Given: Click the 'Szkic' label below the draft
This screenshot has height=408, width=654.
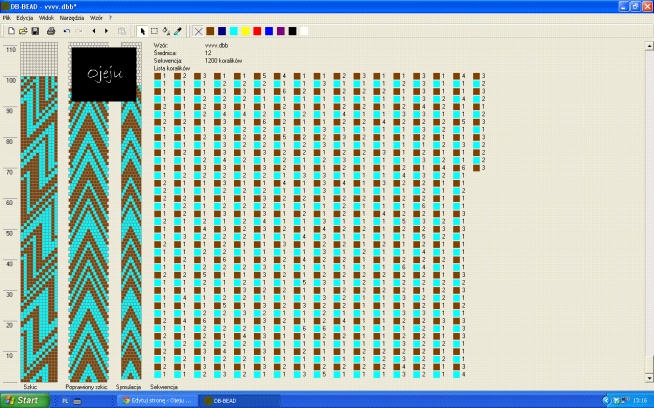Looking at the screenshot, I should click(30, 387).
